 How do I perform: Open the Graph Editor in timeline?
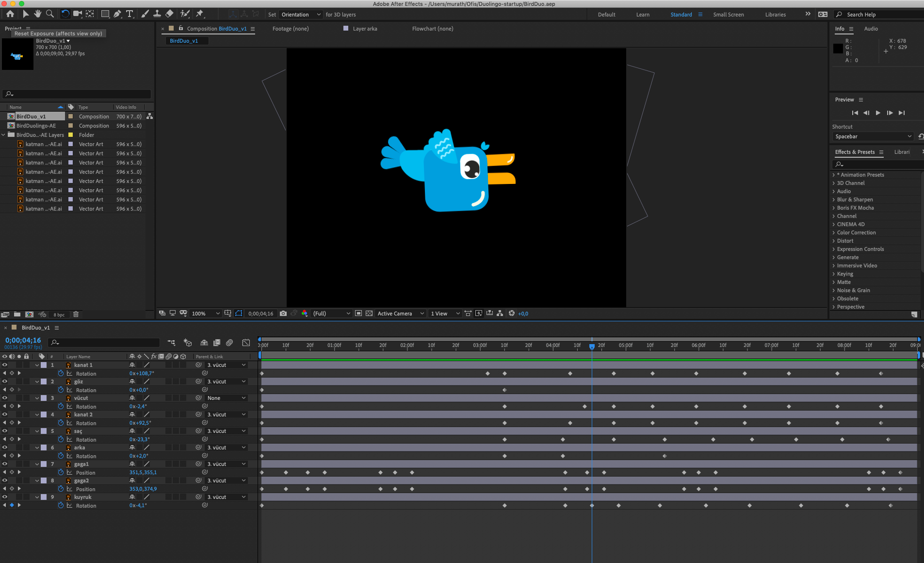(246, 343)
